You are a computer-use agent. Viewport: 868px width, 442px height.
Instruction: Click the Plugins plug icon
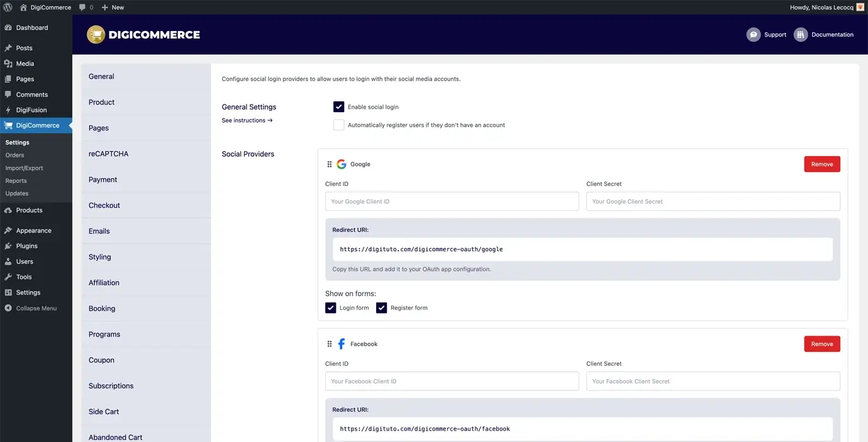pyautogui.click(x=8, y=246)
